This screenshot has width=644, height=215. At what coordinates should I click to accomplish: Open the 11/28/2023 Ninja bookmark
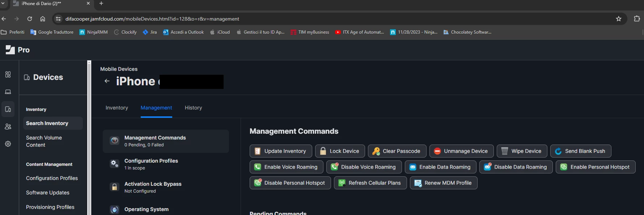[x=414, y=32]
